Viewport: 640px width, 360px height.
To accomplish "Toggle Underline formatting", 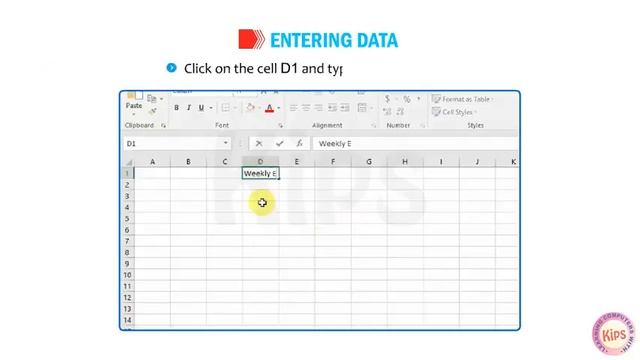I will point(201,108).
